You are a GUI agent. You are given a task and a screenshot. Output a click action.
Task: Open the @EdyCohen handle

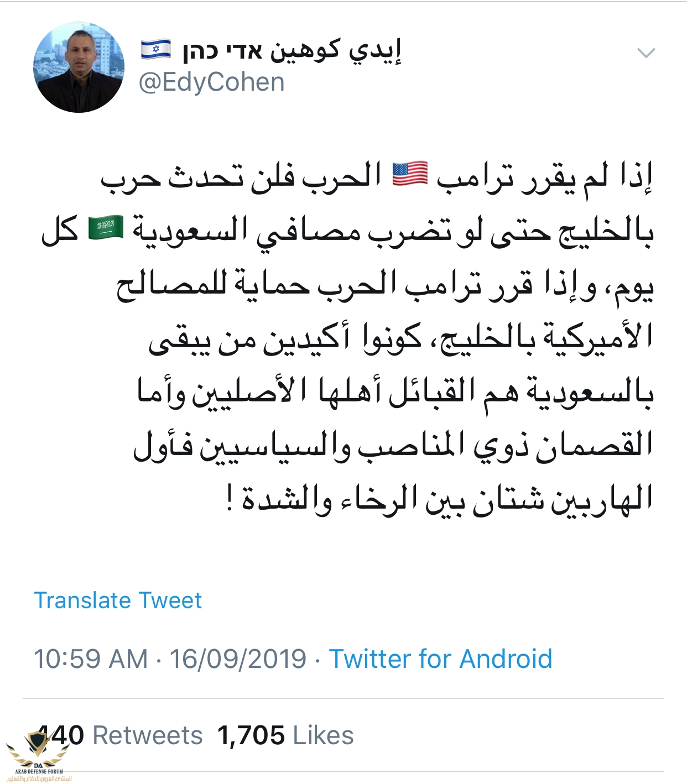pyautogui.click(x=211, y=82)
